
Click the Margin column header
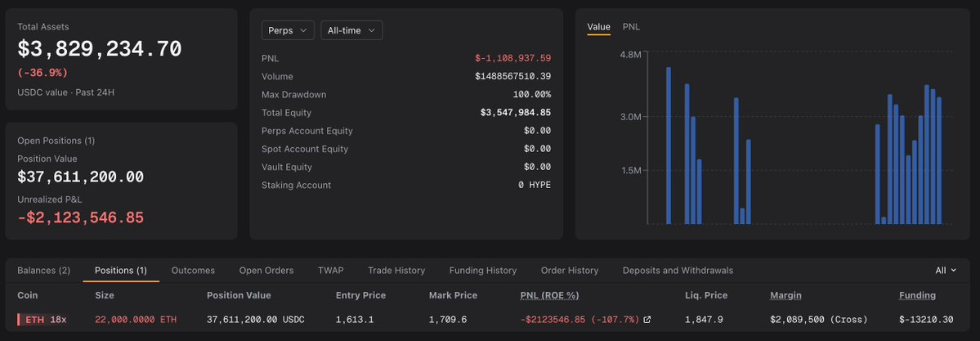coord(785,295)
